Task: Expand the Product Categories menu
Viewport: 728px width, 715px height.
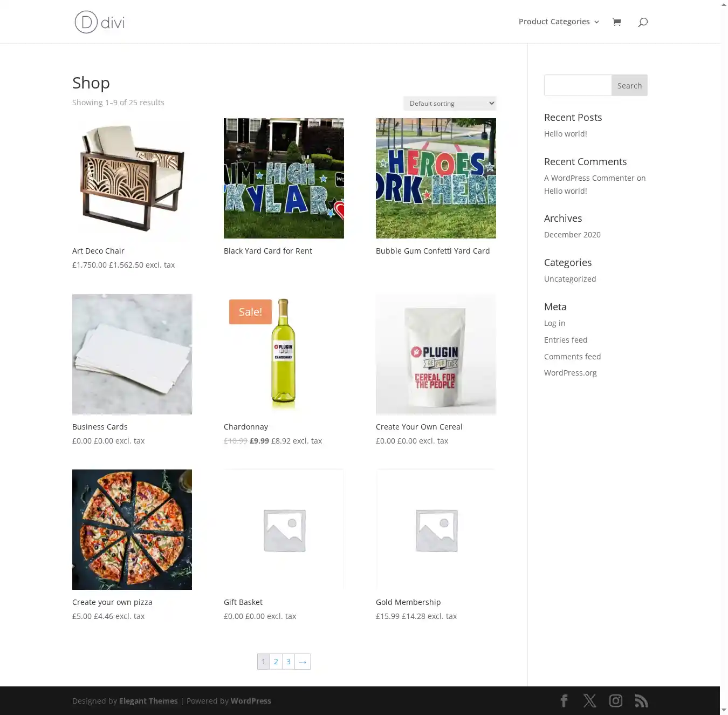Action: tap(559, 22)
